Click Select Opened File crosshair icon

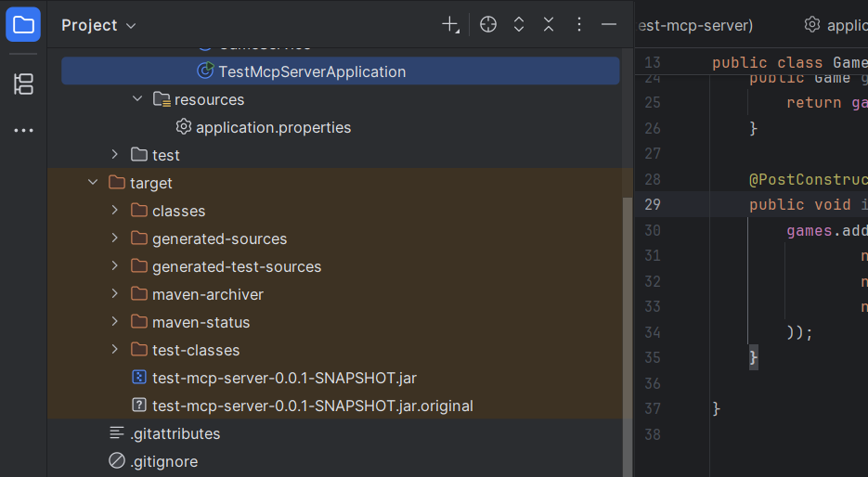pyautogui.click(x=488, y=24)
